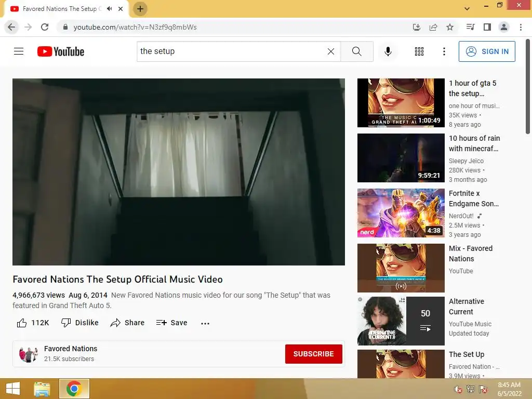The image size is (532, 399).
Task: Go back in browser
Action: tap(11, 27)
